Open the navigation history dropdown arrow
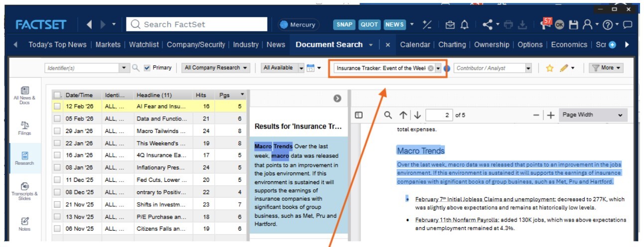 [114, 24]
